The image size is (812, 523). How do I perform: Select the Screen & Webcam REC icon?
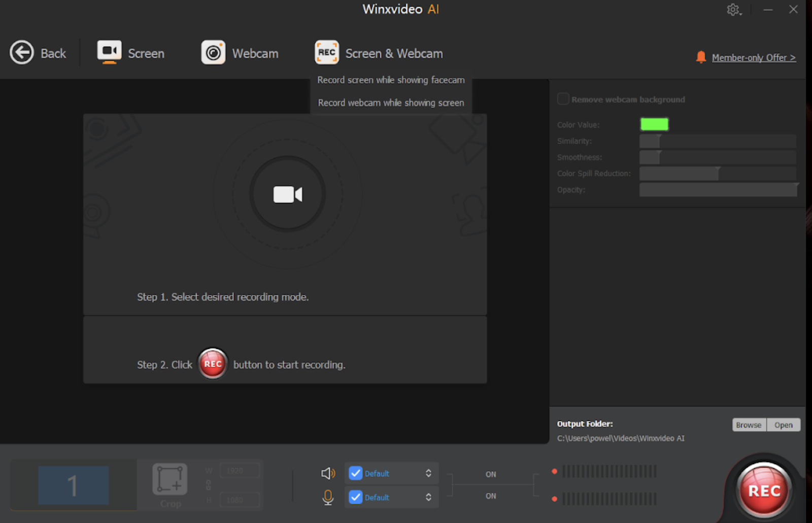(326, 52)
